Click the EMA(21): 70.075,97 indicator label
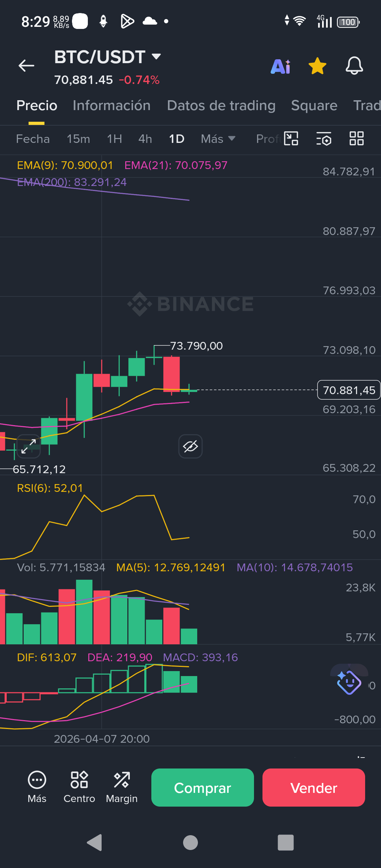 [x=176, y=165]
